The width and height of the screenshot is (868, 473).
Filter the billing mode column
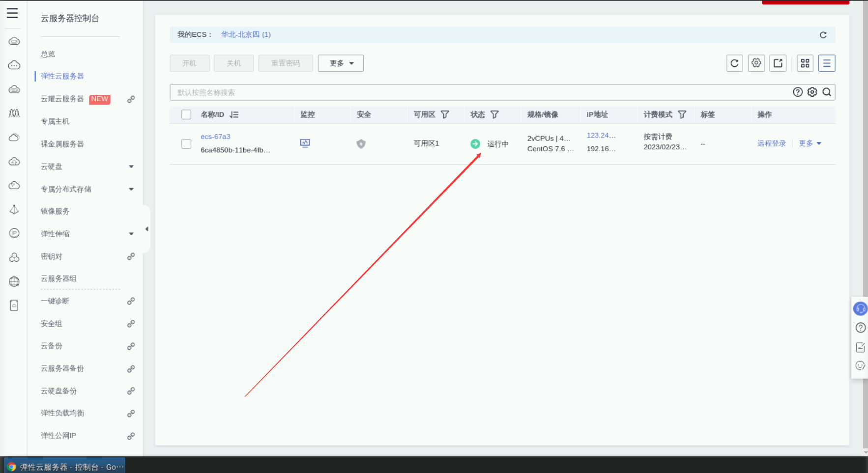pyautogui.click(x=682, y=114)
